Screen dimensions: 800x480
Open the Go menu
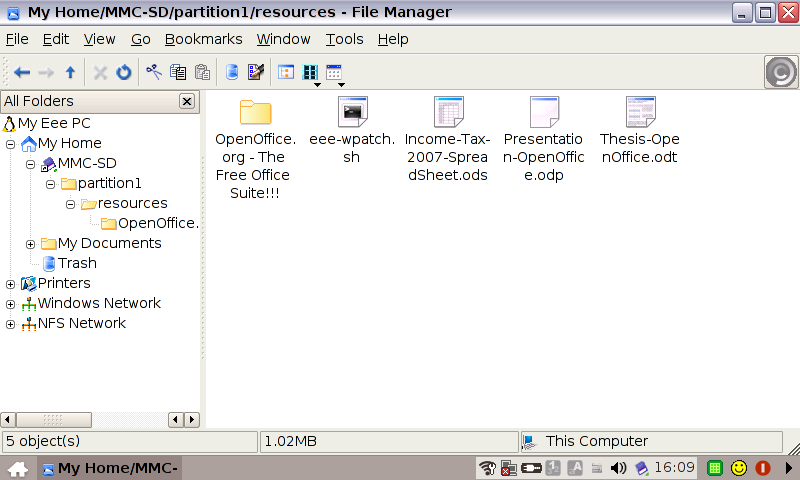(x=140, y=39)
